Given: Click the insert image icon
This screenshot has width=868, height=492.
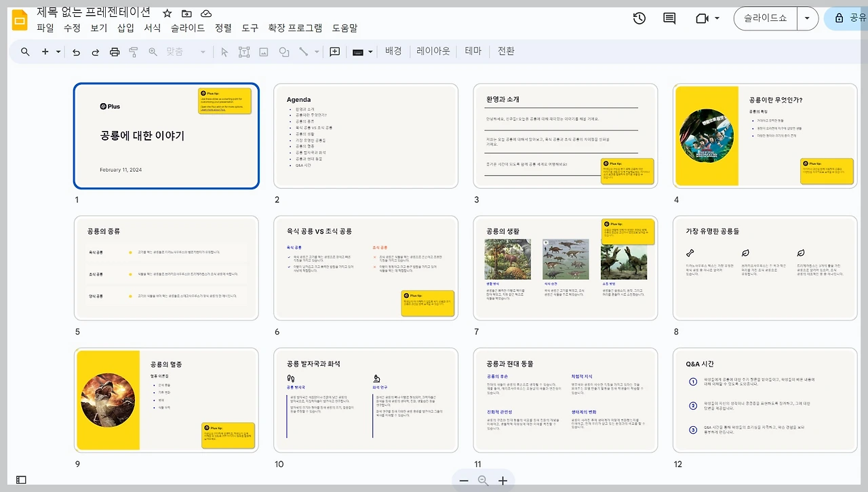Looking at the screenshot, I should [x=264, y=52].
